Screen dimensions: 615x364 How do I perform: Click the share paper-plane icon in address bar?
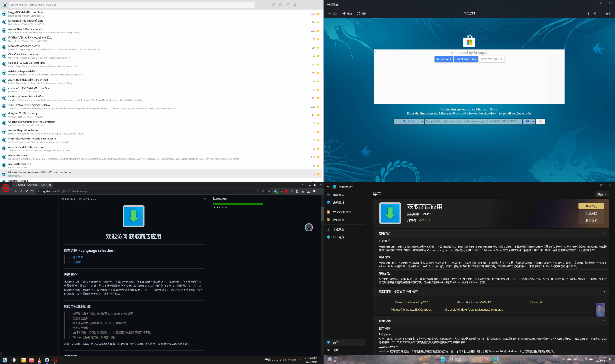pos(263,191)
